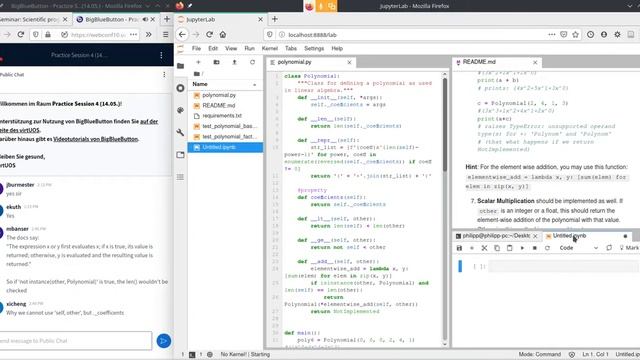This screenshot has width=640, height=360.
Task: Switch to the terminal philipp@philipp-pc tab
Action: click(496, 236)
